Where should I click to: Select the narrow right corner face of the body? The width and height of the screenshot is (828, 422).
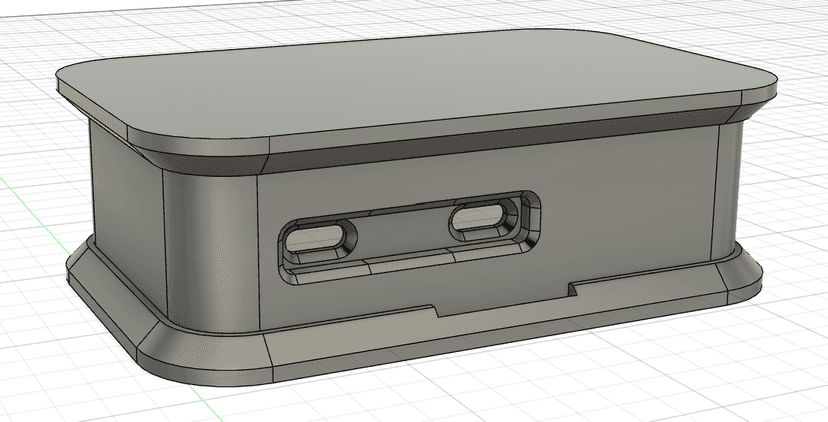tap(730, 190)
